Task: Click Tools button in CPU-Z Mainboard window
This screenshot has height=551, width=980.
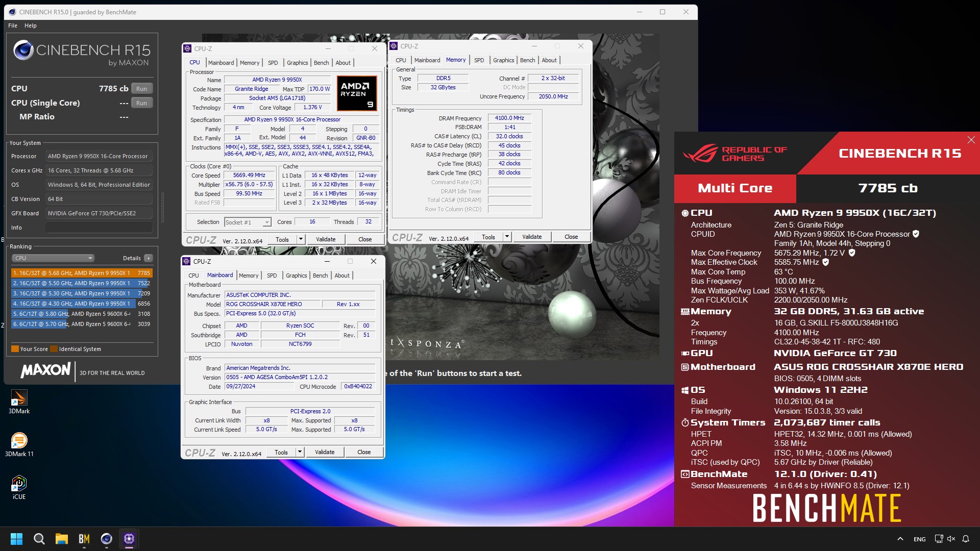Action: pyautogui.click(x=281, y=452)
